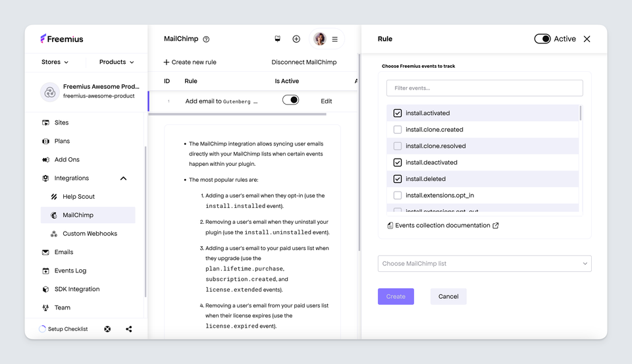Toggle the rule's Active switch in header

[542, 39]
